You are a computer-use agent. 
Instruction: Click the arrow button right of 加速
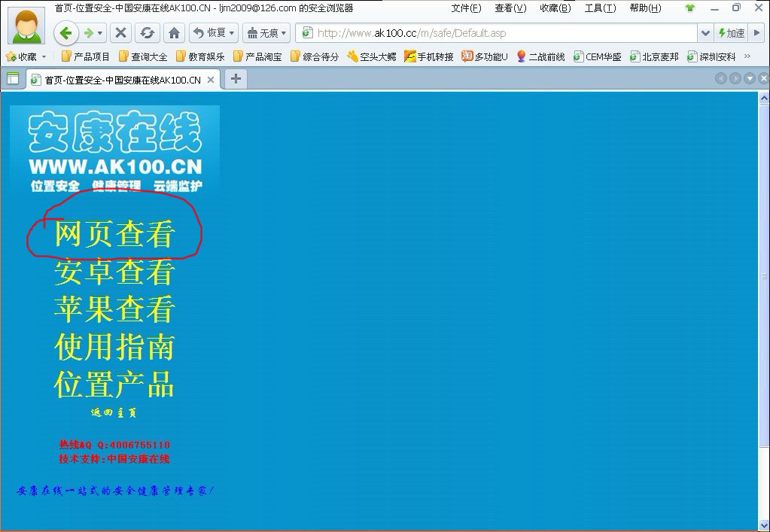point(756,33)
